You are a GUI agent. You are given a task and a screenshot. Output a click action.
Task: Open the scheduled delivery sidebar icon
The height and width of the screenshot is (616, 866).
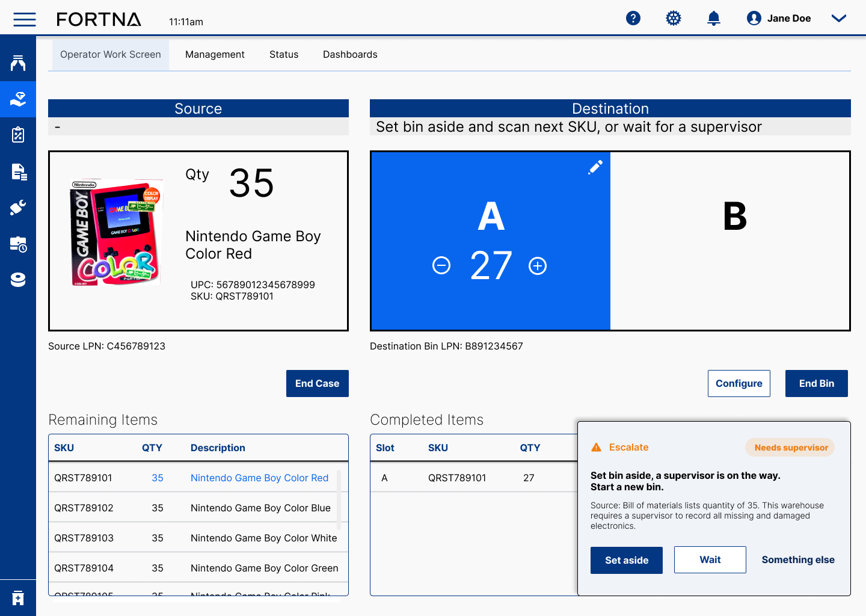(x=18, y=244)
